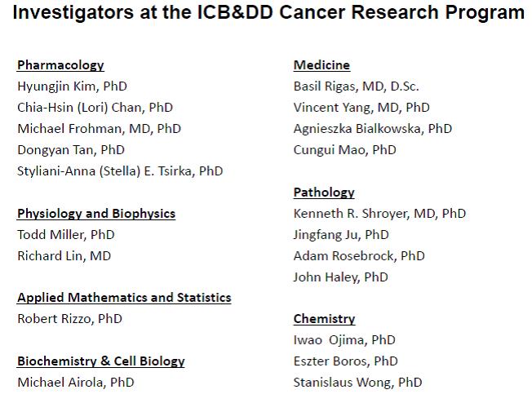Click the Pathology department heading

(x=324, y=193)
